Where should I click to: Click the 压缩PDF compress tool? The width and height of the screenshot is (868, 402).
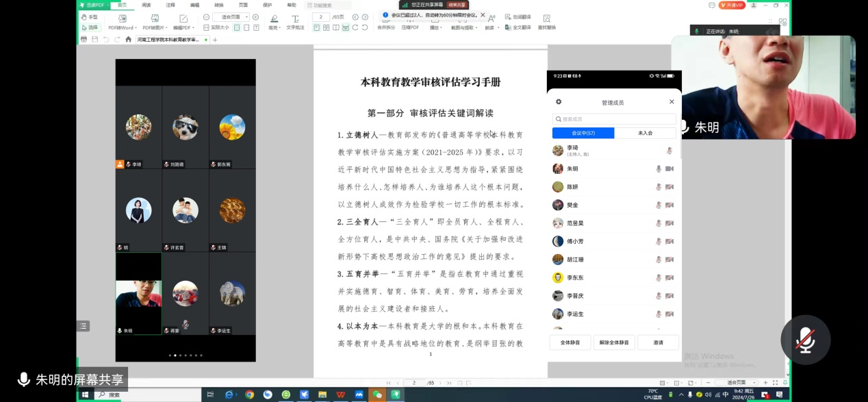click(410, 27)
